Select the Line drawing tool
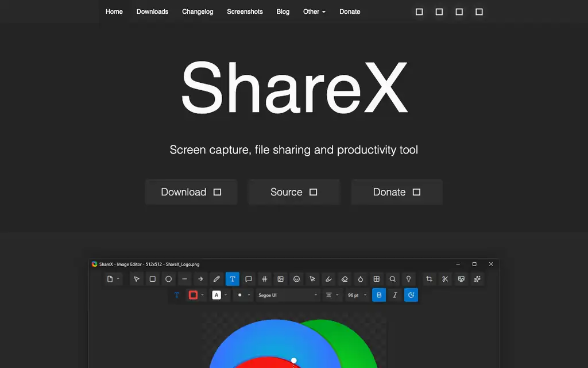This screenshot has height=368, width=588. (184, 279)
